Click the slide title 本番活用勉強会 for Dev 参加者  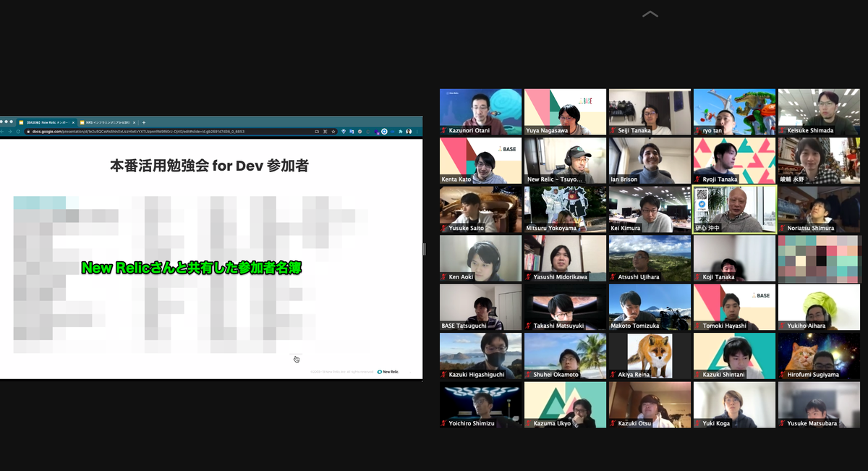[x=209, y=166]
